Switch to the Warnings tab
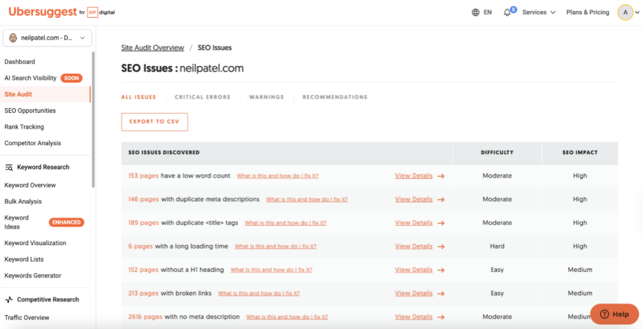 (x=266, y=97)
